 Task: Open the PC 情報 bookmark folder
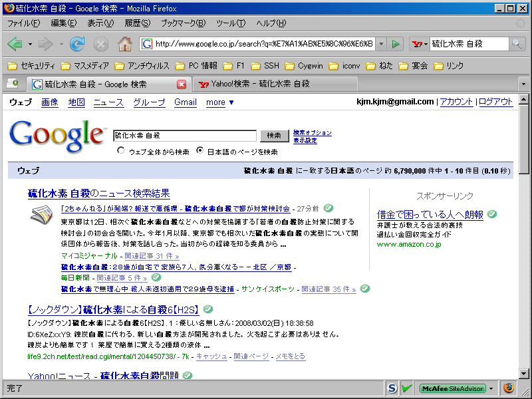[x=196, y=66]
